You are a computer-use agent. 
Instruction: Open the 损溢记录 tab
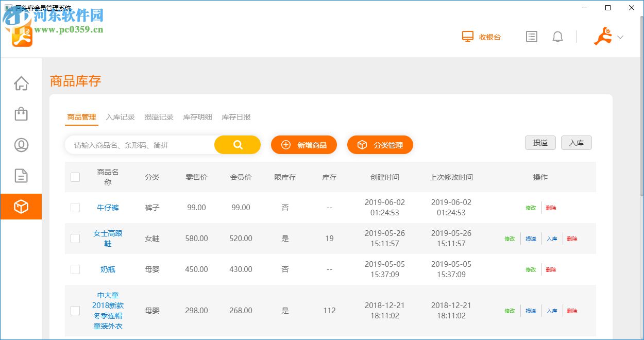pyautogui.click(x=159, y=117)
